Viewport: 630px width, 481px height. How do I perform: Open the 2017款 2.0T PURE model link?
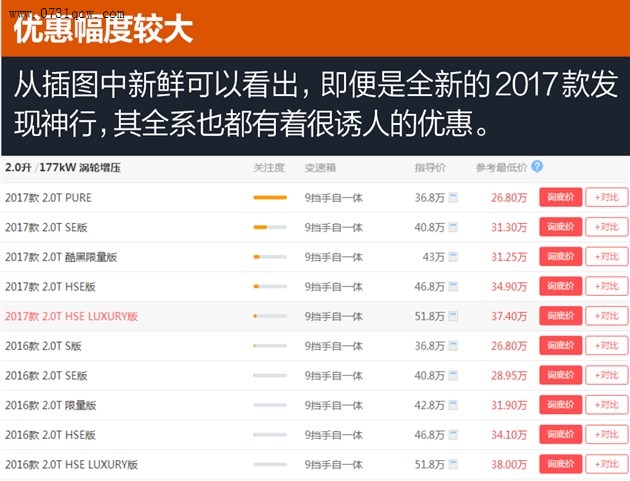point(48,198)
